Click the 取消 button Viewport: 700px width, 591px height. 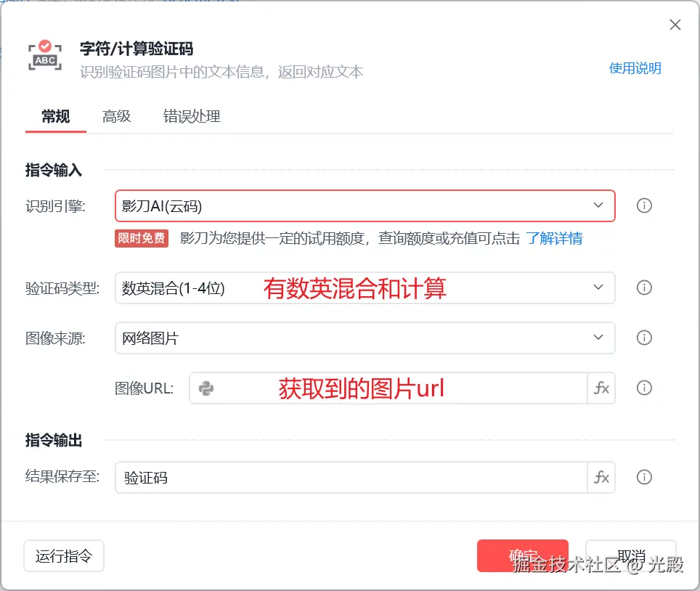(x=631, y=555)
